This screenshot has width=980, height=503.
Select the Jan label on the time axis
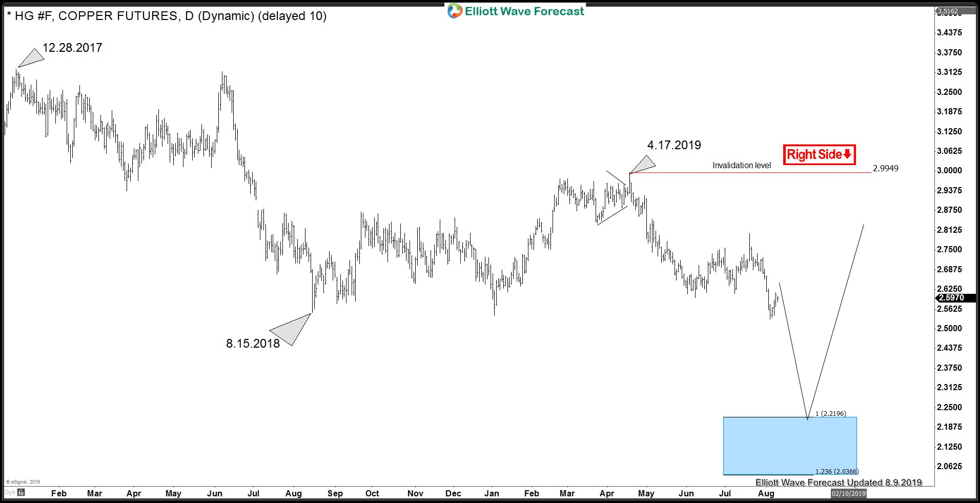(492, 493)
